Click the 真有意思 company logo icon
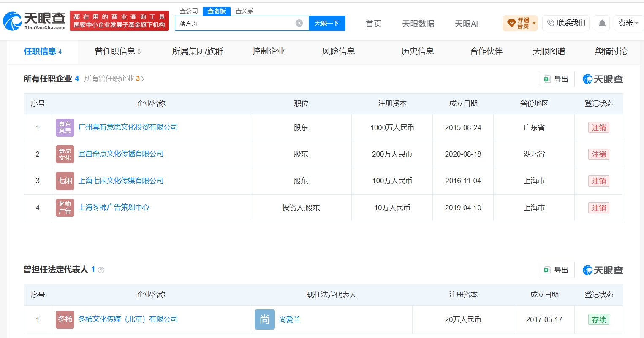Screen dimensions: 644x338 click(x=65, y=127)
